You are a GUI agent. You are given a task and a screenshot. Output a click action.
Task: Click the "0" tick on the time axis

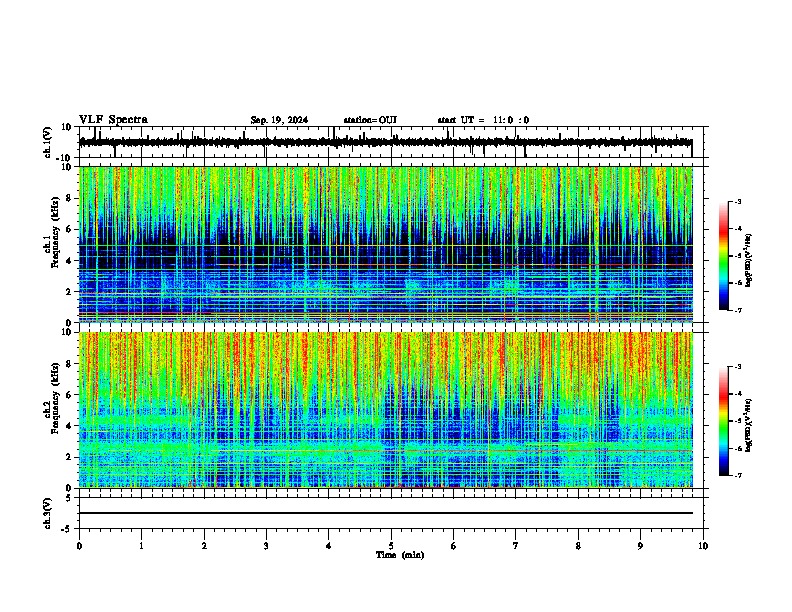pos(79,546)
